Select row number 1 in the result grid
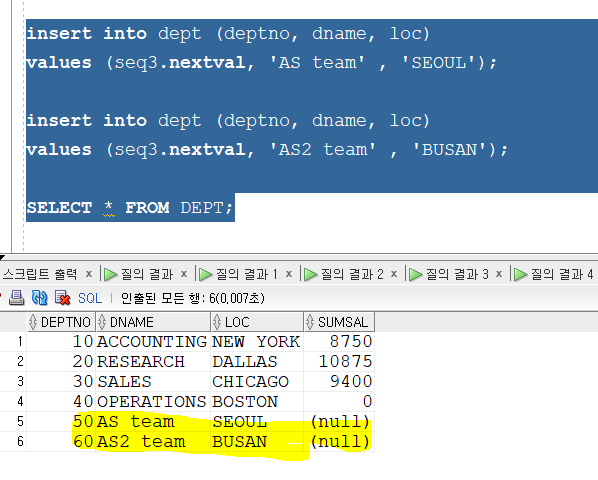The image size is (598, 480). point(13,342)
